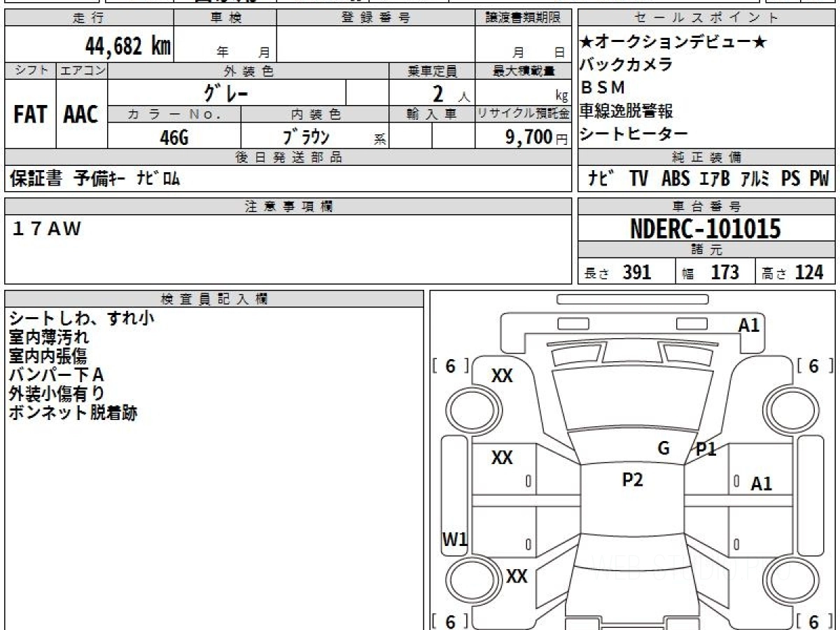Click the height value 124
Image resolution: width=840 pixels, height=630 pixels.
(808, 272)
